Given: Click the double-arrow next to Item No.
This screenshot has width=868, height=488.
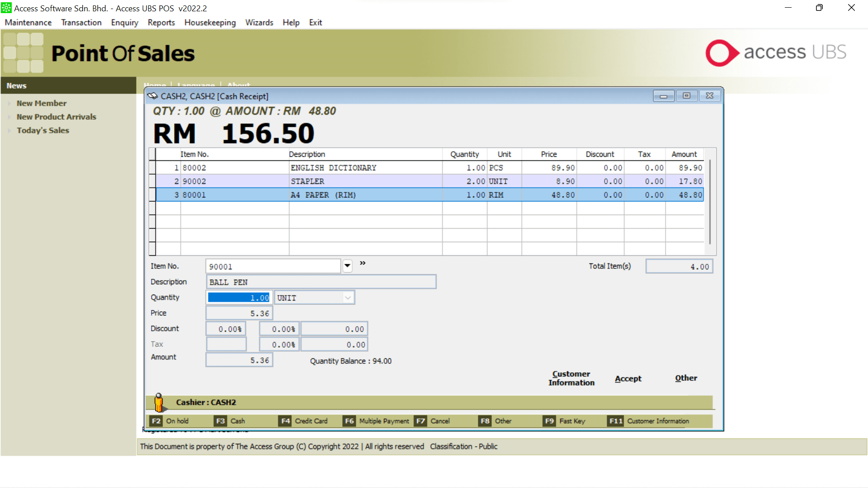Looking at the screenshot, I should [363, 263].
